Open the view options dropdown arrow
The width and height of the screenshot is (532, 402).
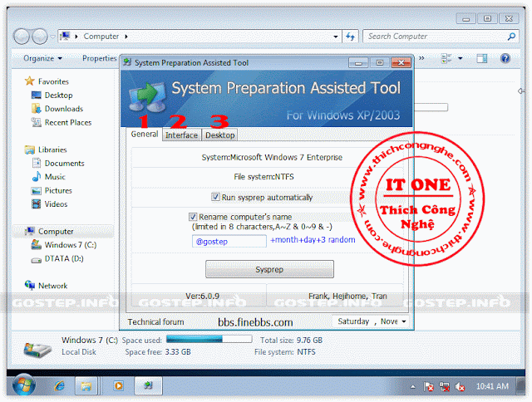coord(460,58)
